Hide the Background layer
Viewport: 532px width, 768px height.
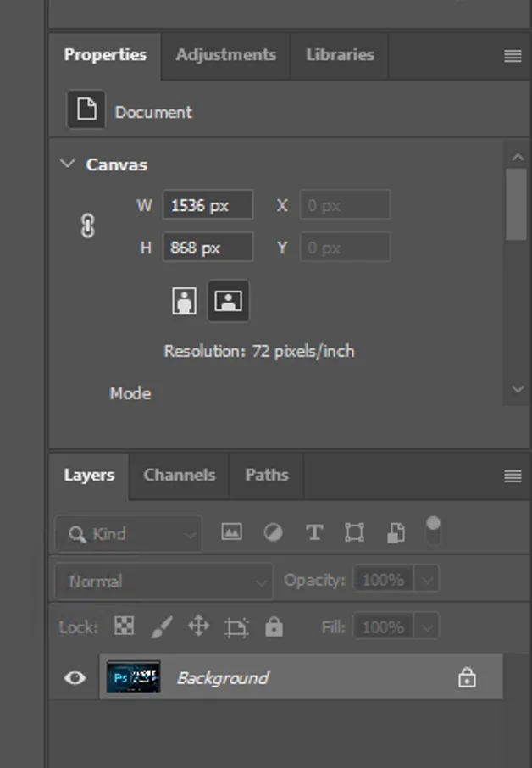[x=75, y=677]
